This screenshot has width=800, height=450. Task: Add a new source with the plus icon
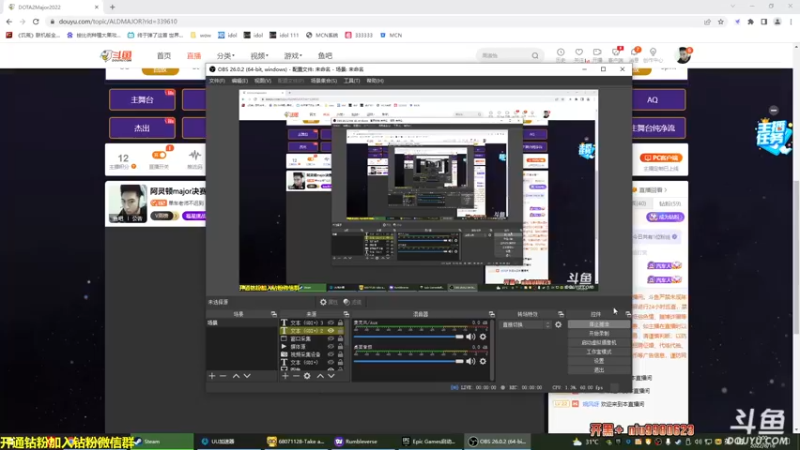[285, 376]
